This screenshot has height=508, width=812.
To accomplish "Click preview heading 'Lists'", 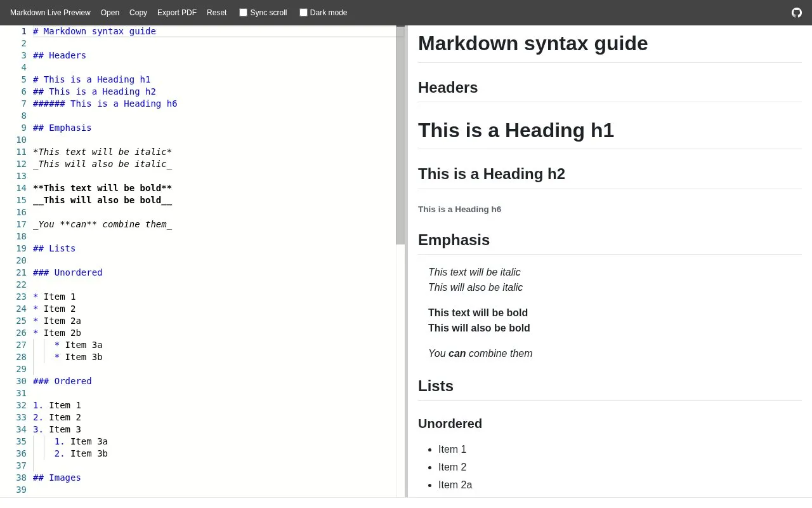I will point(436,386).
